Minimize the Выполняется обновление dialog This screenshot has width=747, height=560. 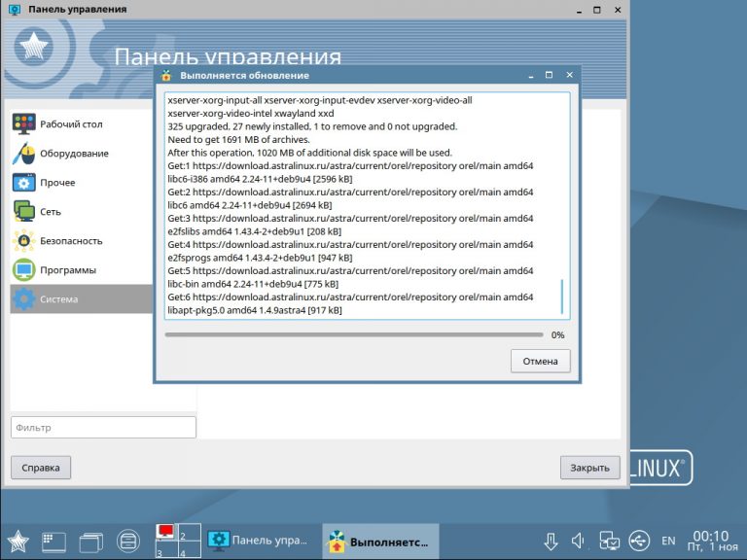(531, 75)
